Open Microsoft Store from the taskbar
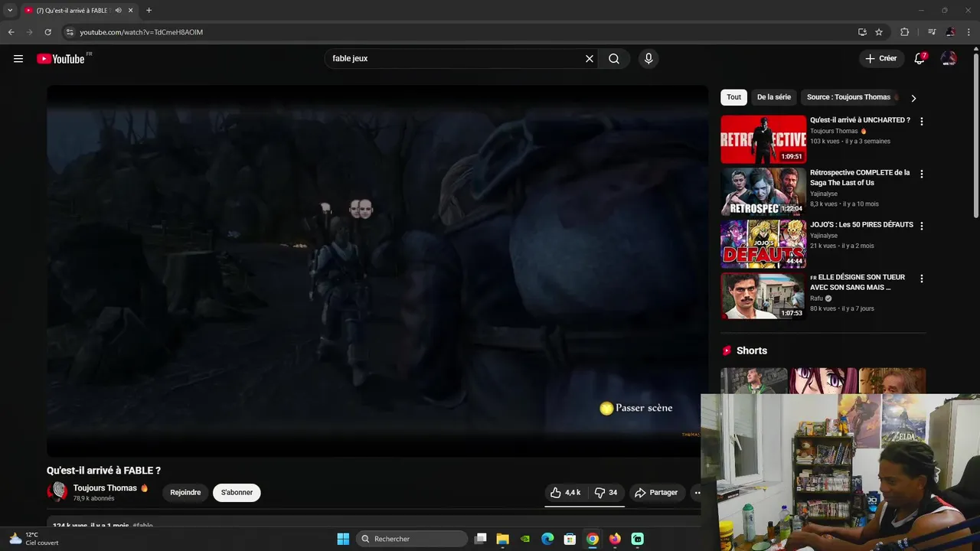Screen dimensions: 980x551 [570, 539]
